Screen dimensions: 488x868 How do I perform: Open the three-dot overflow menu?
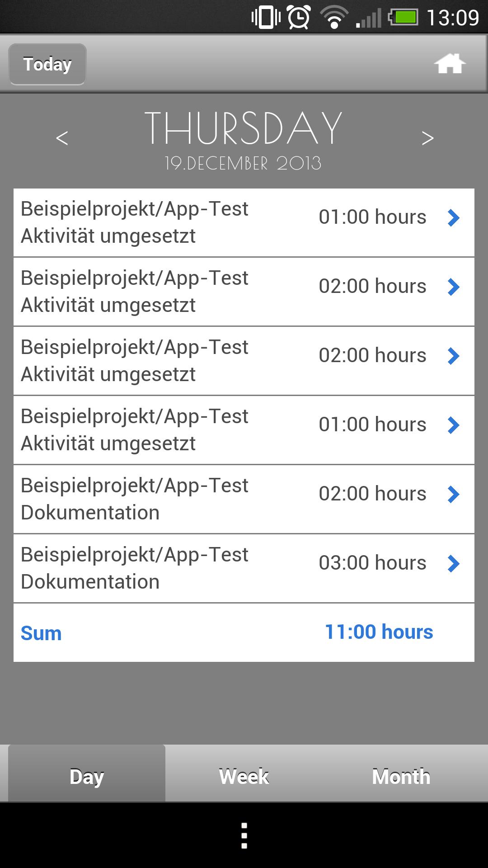pos(244,835)
